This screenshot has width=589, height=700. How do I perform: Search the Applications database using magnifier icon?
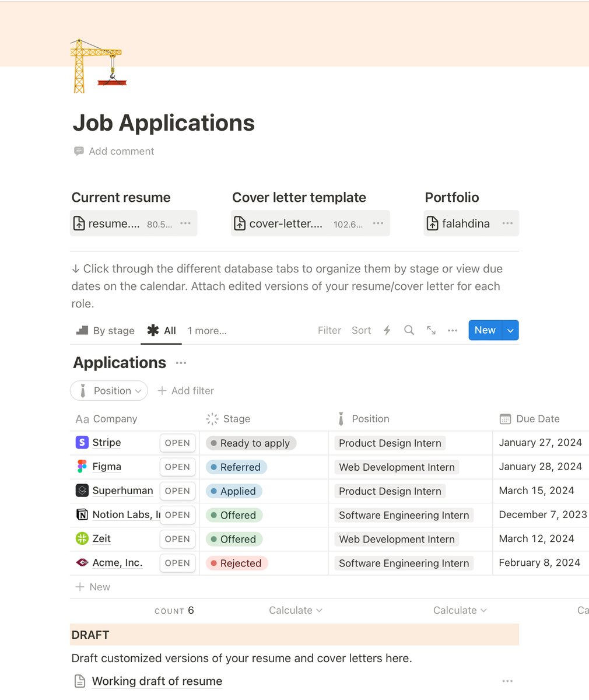(409, 330)
